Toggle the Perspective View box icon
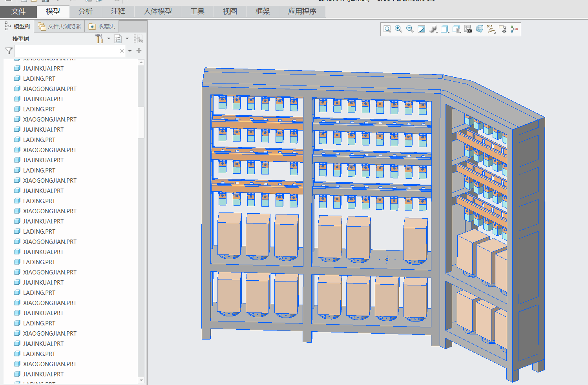Image resolution: width=588 pixels, height=385 pixels. tap(479, 29)
